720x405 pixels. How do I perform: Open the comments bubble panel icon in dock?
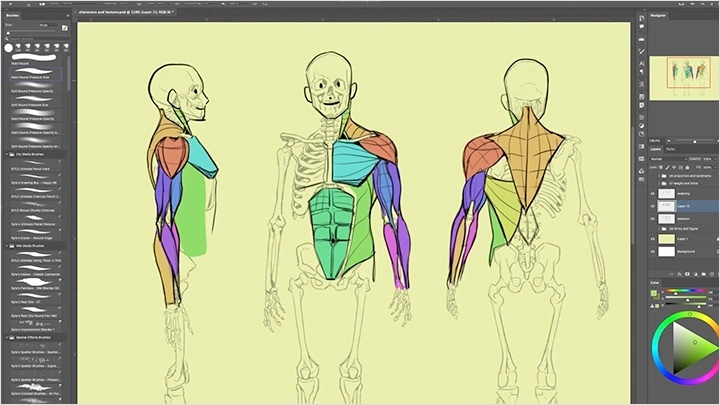click(x=641, y=27)
